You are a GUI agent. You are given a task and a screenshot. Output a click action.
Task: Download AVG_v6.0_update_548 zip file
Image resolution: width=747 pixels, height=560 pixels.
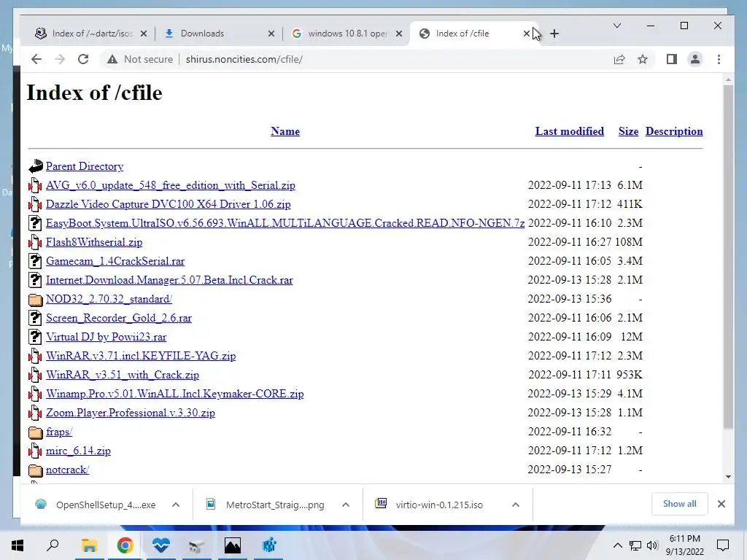click(171, 185)
